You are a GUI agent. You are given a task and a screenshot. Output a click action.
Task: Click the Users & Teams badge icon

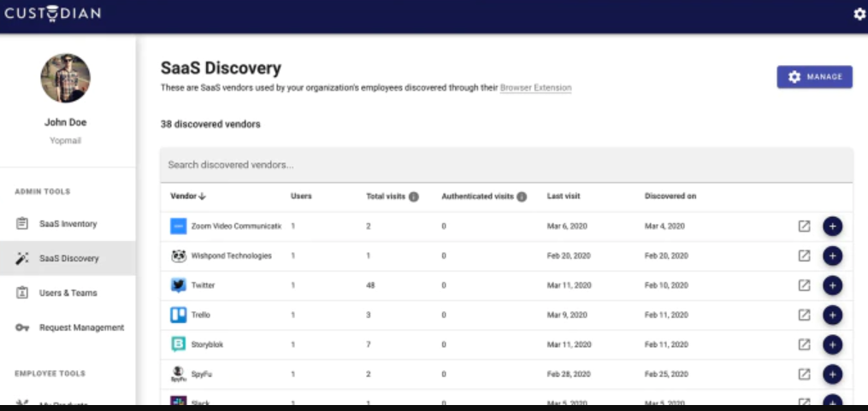click(x=21, y=293)
